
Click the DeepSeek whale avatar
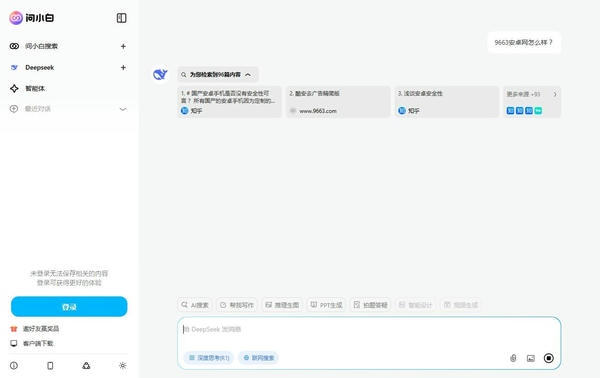tap(160, 74)
